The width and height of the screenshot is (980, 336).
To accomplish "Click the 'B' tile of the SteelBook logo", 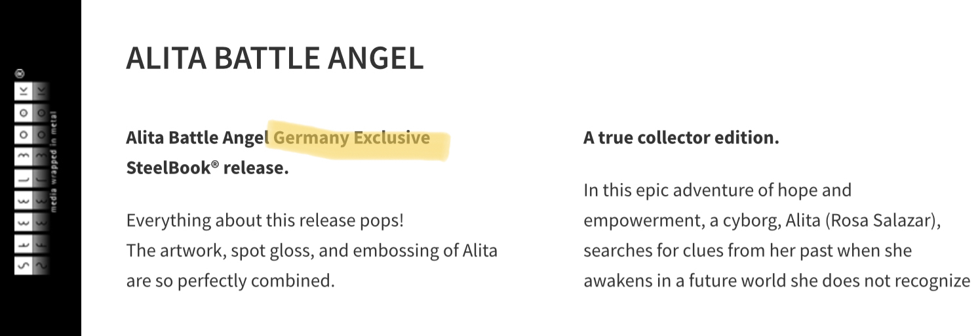I will click(23, 156).
